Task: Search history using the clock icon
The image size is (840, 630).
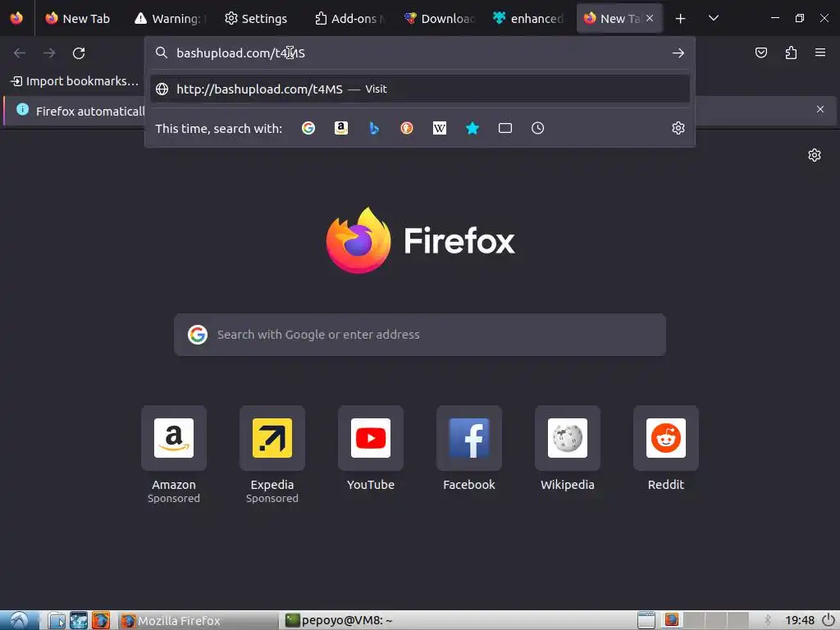Action: (x=538, y=128)
